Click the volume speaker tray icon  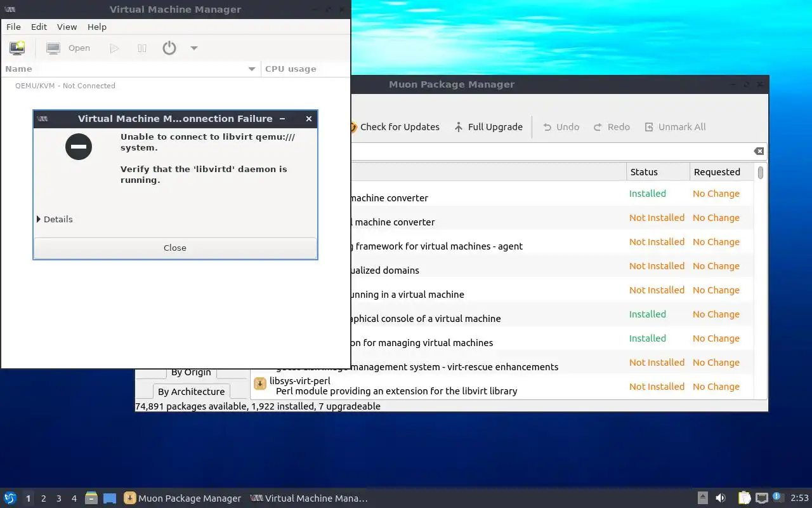click(x=721, y=498)
